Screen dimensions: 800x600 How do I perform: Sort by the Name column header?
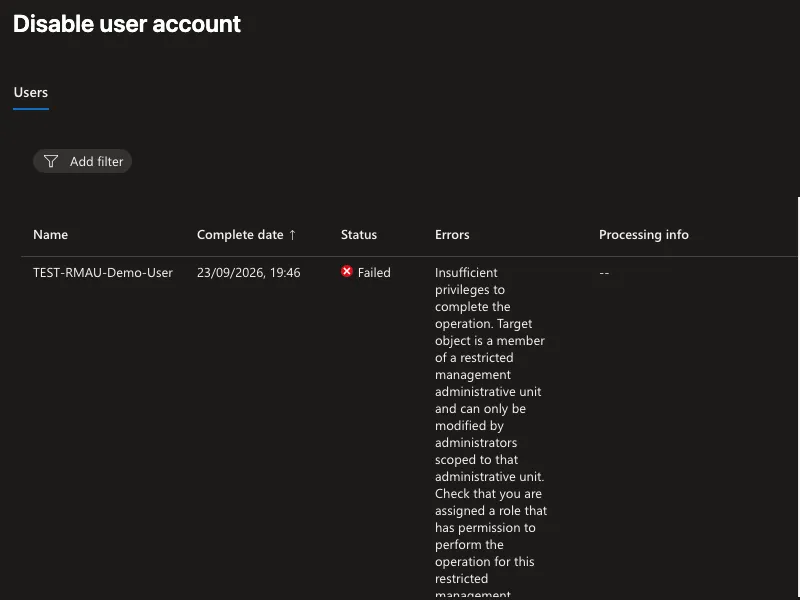point(51,235)
